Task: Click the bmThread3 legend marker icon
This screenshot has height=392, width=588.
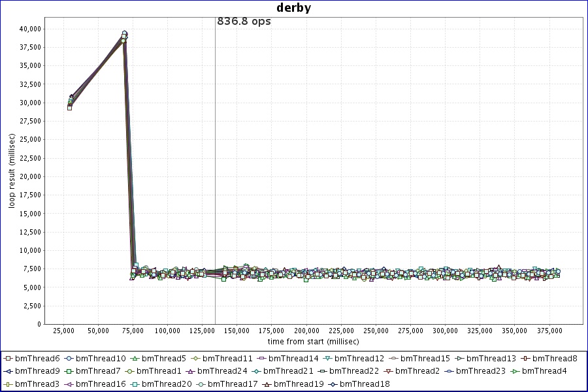Action: point(8,384)
